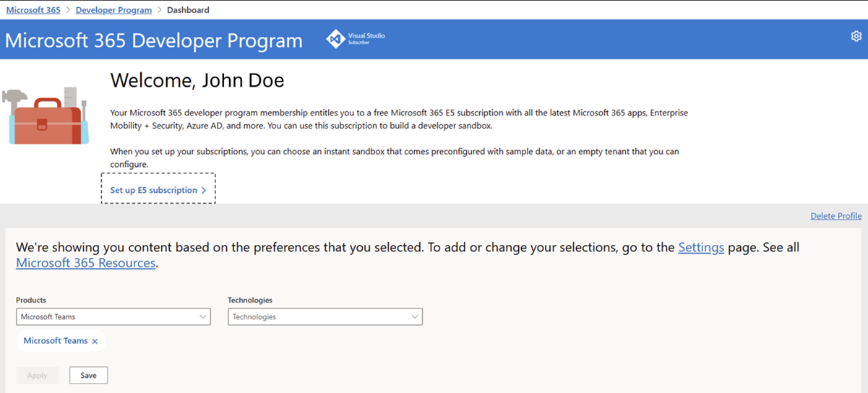Click the Microsoft 365 Developer Program title

coord(153,40)
